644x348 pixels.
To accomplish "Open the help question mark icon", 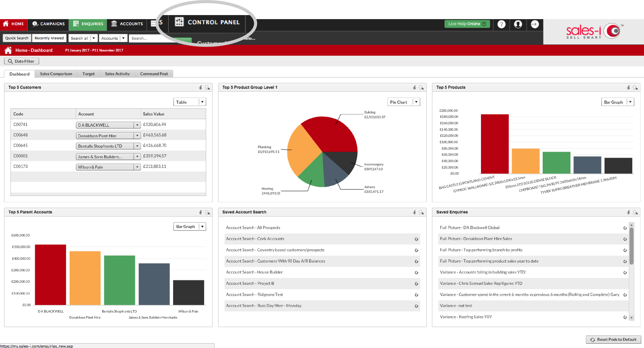I will pyautogui.click(x=501, y=24).
